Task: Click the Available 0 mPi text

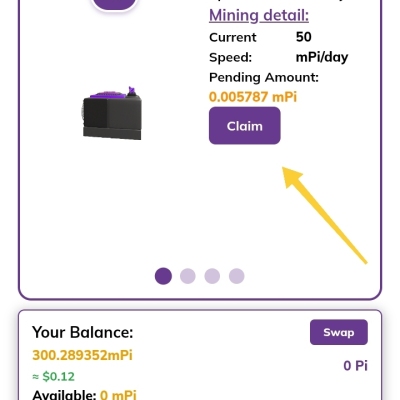Action: click(x=84, y=395)
